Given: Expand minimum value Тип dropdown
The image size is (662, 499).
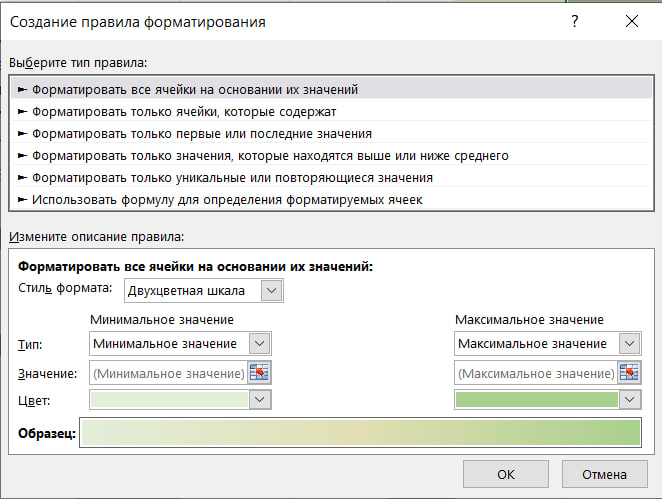Looking at the screenshot, I should 260,343.
